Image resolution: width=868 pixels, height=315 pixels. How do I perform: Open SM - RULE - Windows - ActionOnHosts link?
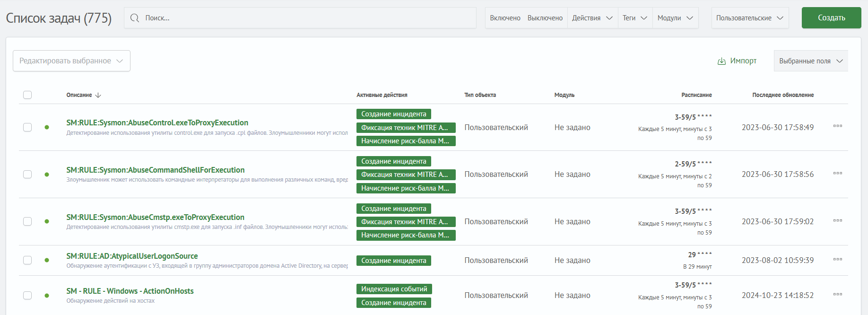point(130,291)
